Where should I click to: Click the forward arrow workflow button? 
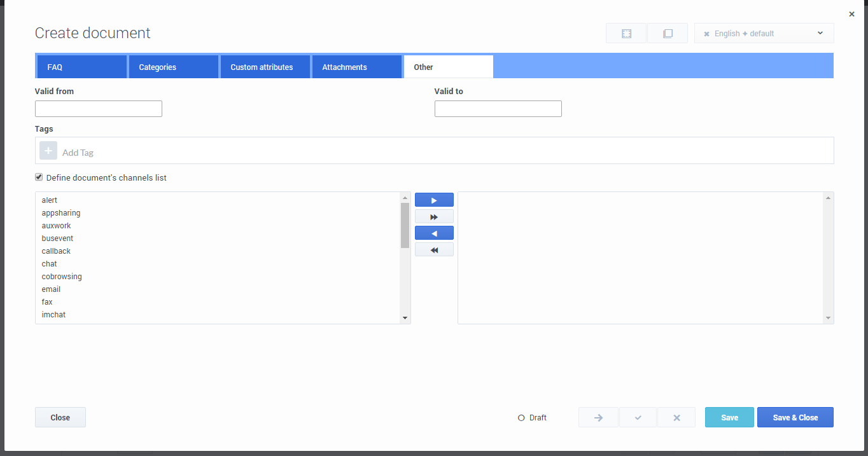click(x=598, y=418)
